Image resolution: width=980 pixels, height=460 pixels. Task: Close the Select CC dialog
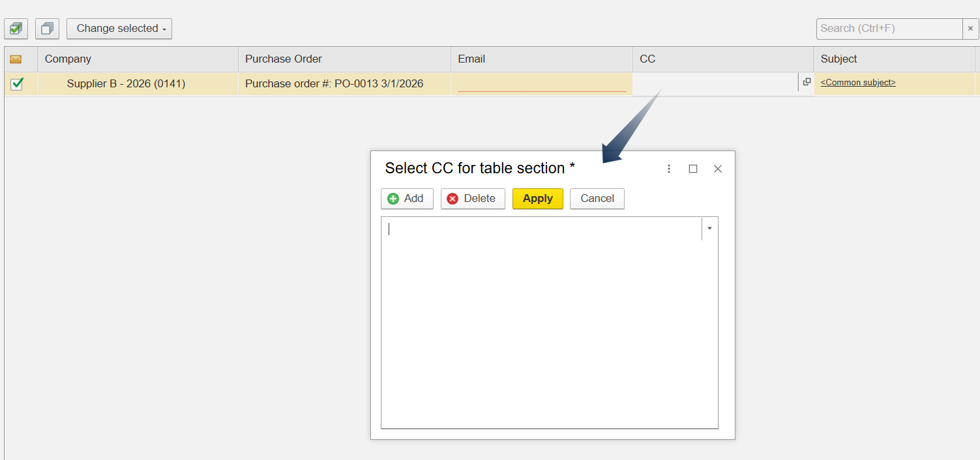(x=718, y=169)
